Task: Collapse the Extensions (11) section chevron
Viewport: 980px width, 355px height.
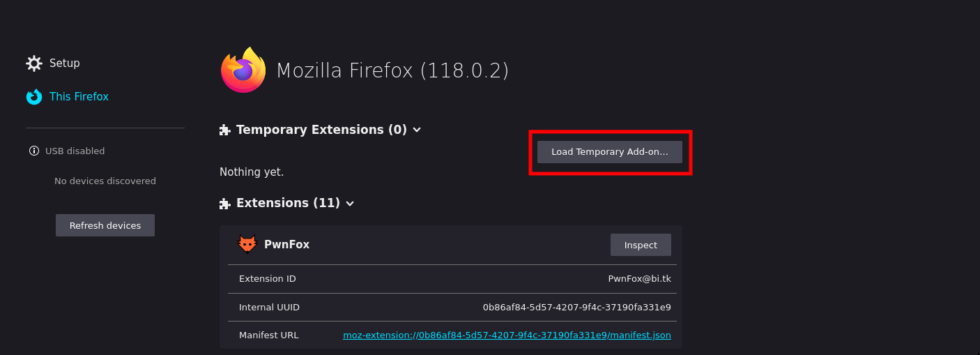Action: pos(350,204)
